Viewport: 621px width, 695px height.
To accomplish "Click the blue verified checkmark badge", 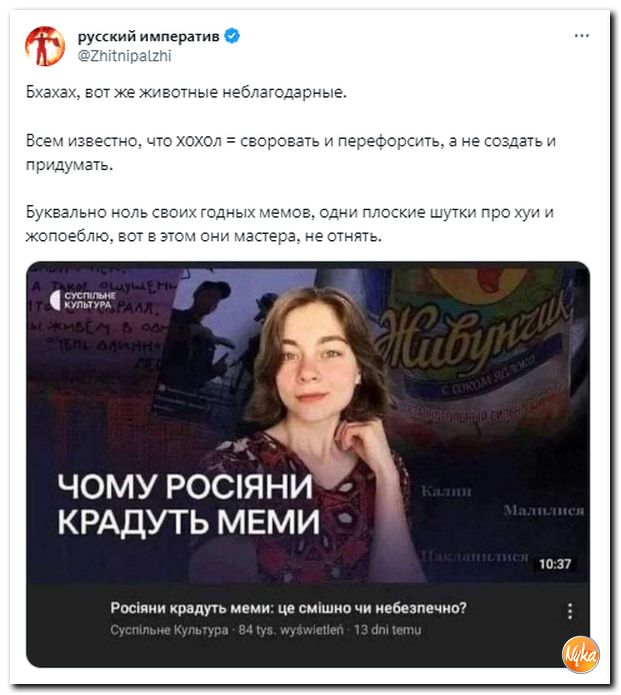I will [232, 36].
